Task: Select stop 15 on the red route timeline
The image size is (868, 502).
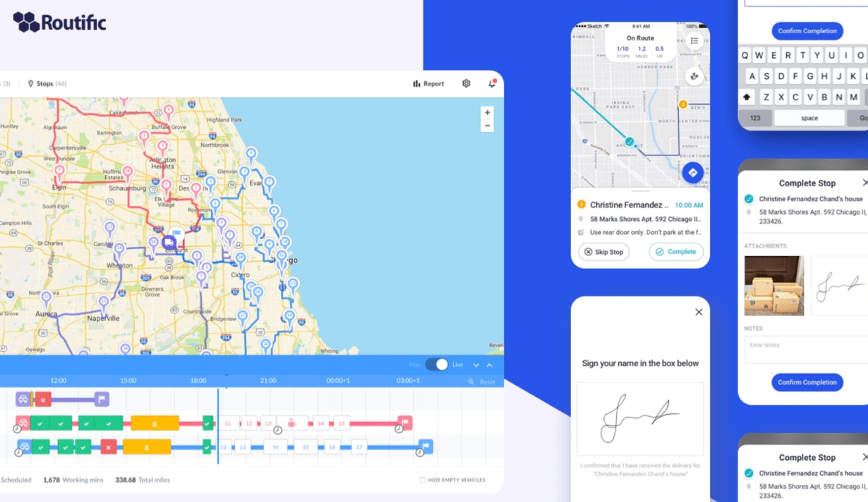Action: pos(342,423)
